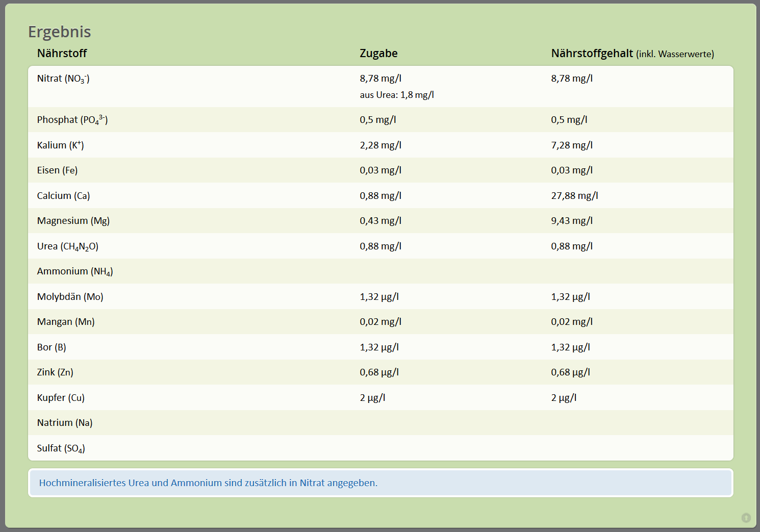Select the Bor (B) row label

(x=52, y=347)
